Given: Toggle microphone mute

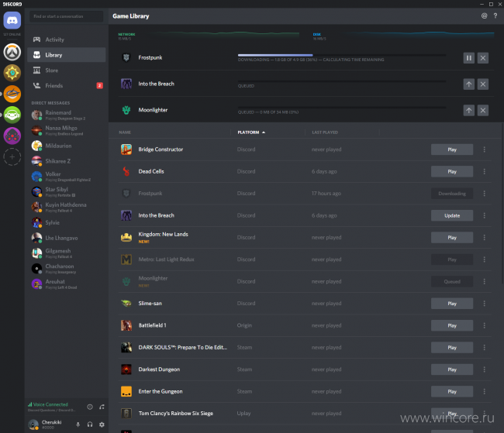Looking at the screenshot, I should tap(78, 424).
